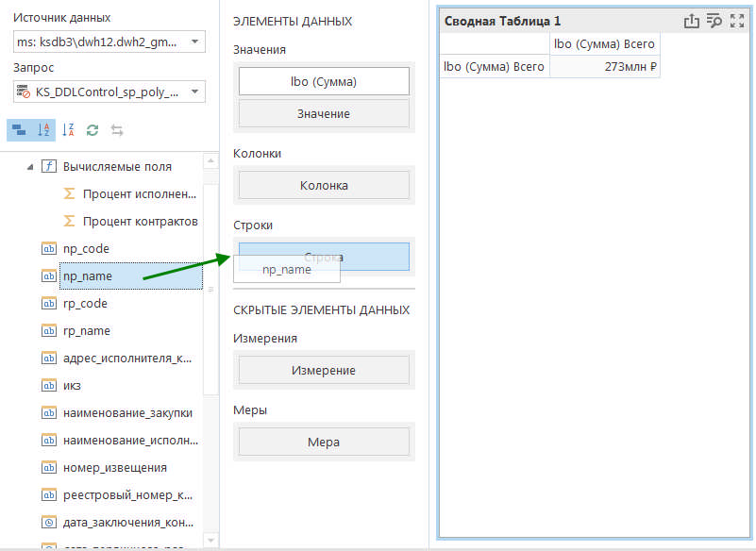
Task: Click the lbo (Сумма) value item
Action: click(324, 81)
